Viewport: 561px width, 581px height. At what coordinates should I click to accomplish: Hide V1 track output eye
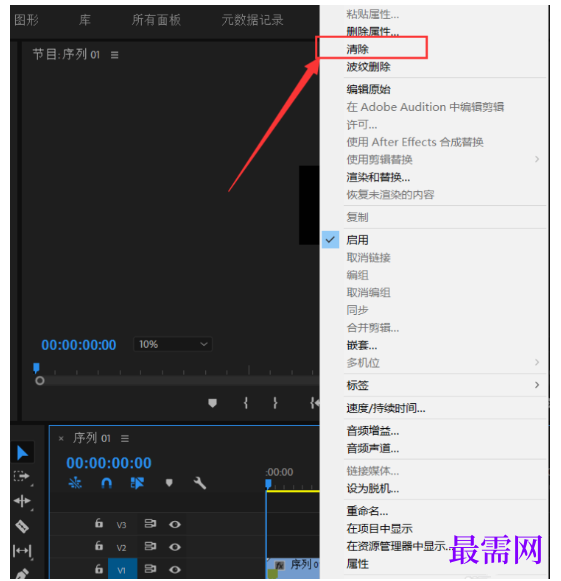(x=175, y=570)
